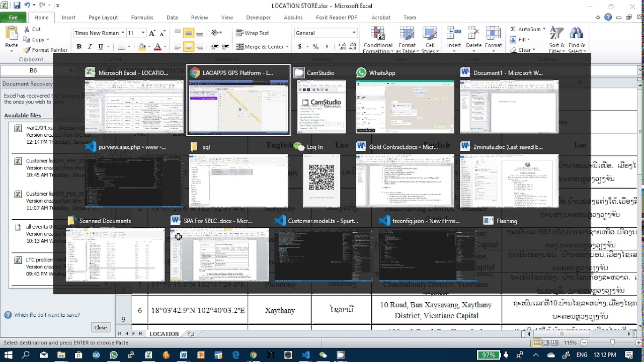Viewport: 644px width, 362px height.
Task: Switch to LAOAPPS GPS Platform window thumbnail
Action: click(238, 100)
